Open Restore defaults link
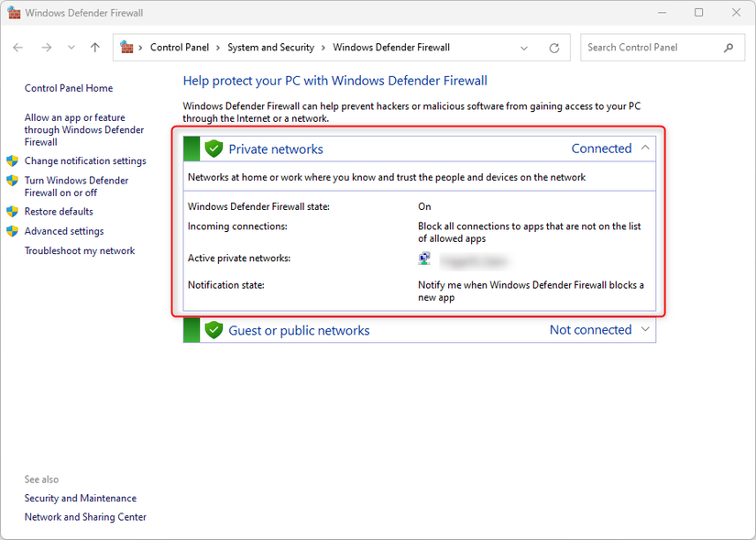 tap(59, 212)
